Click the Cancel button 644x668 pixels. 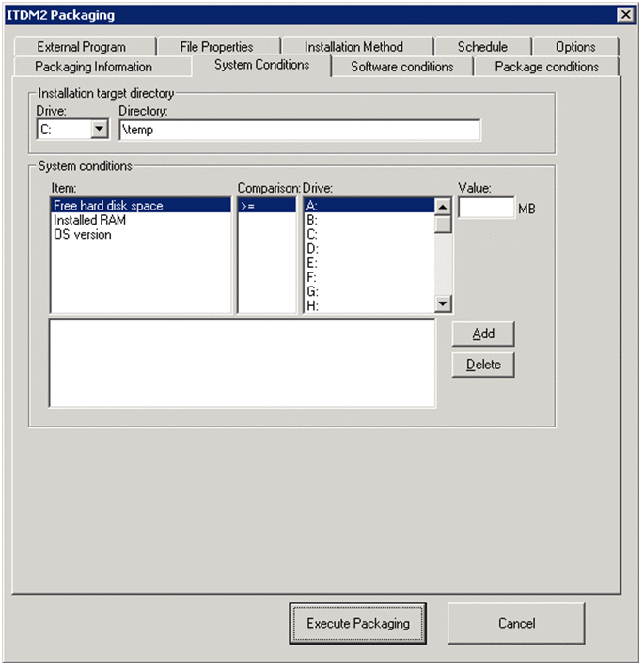(x=516, y=623)
